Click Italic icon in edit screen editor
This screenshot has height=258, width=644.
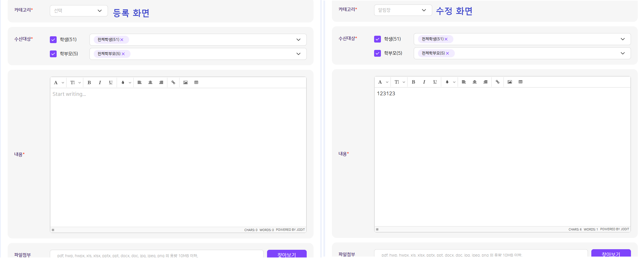pos(424,82)
